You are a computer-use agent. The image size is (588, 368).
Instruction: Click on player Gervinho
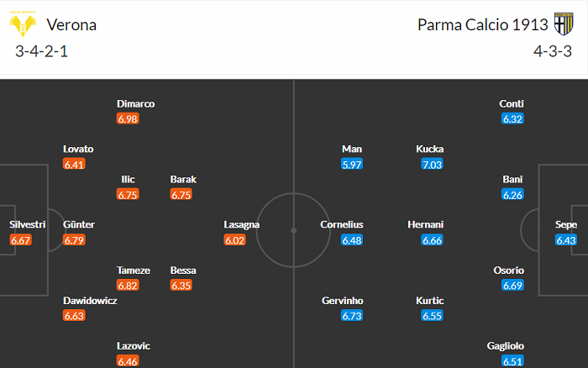pyautogui.click(x=343, y=301)
